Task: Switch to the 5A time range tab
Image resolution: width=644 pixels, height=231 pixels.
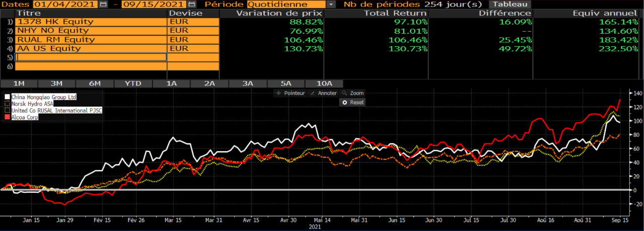Action: [x=286, y=84]
